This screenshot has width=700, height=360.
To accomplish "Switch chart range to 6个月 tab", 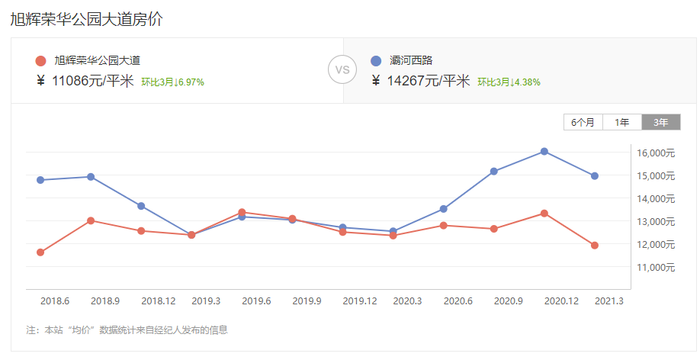I will [583, 122].
